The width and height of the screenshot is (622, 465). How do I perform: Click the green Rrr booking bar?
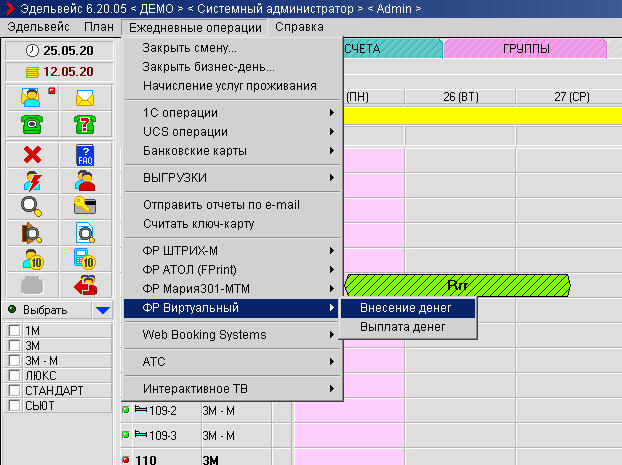coord(457,285)
